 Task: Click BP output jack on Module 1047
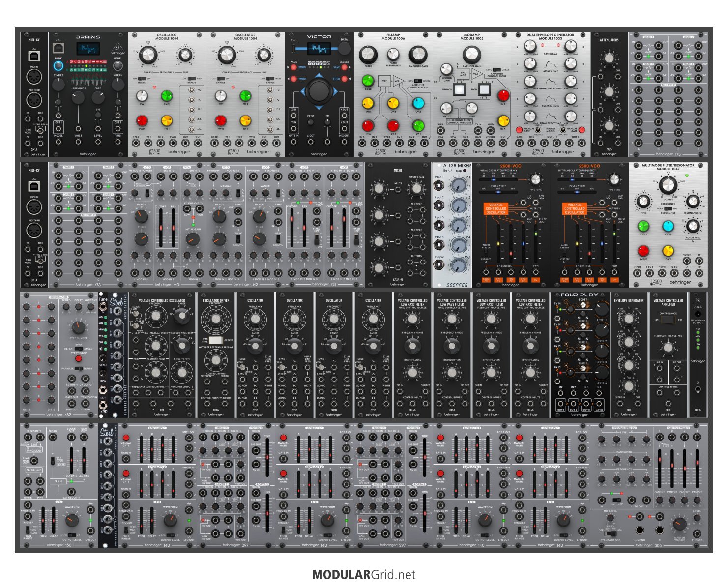pos(699,262)
